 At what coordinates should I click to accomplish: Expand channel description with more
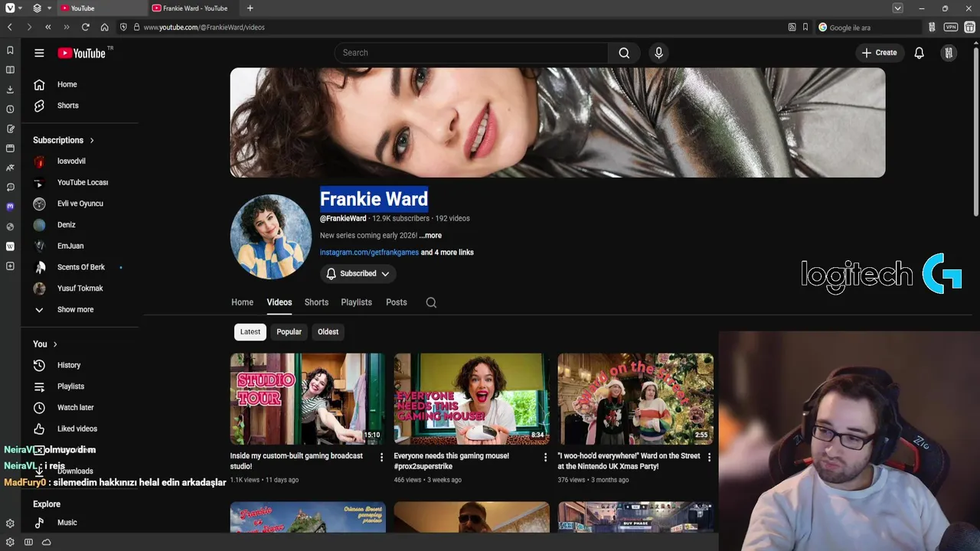tap(430, 236)
